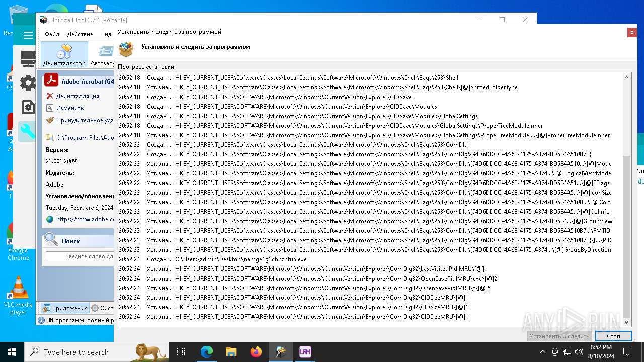
Task: Open the network icon in system tray
Action: point(567,352)
